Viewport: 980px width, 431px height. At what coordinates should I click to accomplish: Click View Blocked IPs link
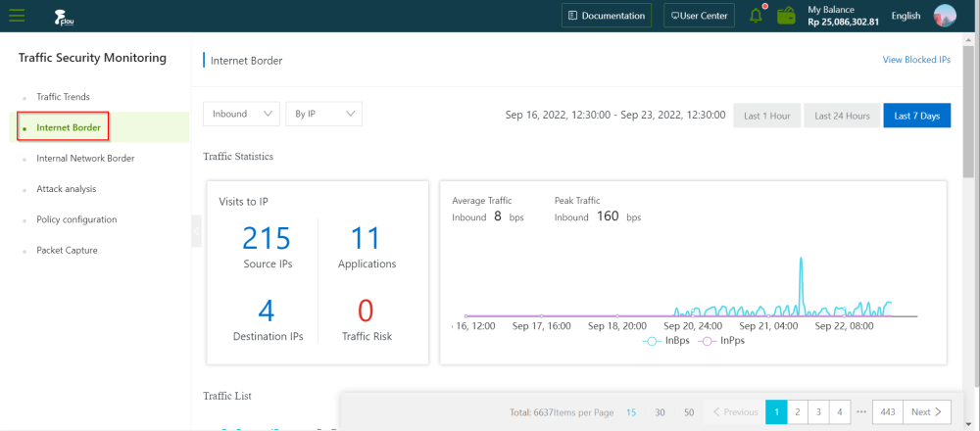pos(916,60)
